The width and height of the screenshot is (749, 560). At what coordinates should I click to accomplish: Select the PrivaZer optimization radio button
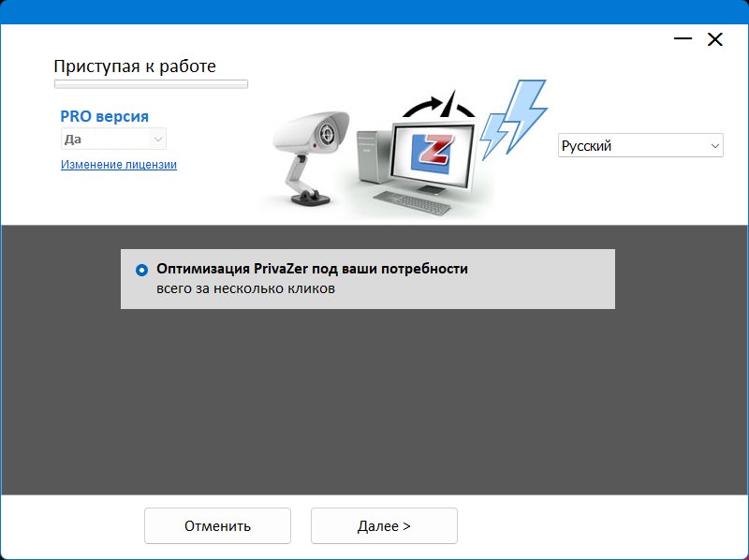(142, 270)
